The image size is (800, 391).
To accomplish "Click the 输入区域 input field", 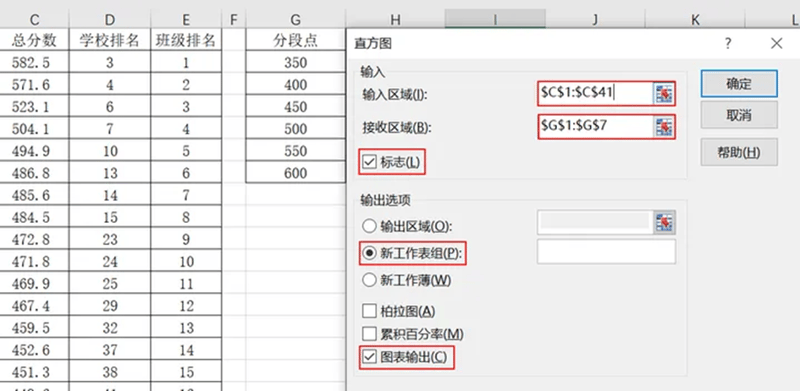I will click(596, 93).
